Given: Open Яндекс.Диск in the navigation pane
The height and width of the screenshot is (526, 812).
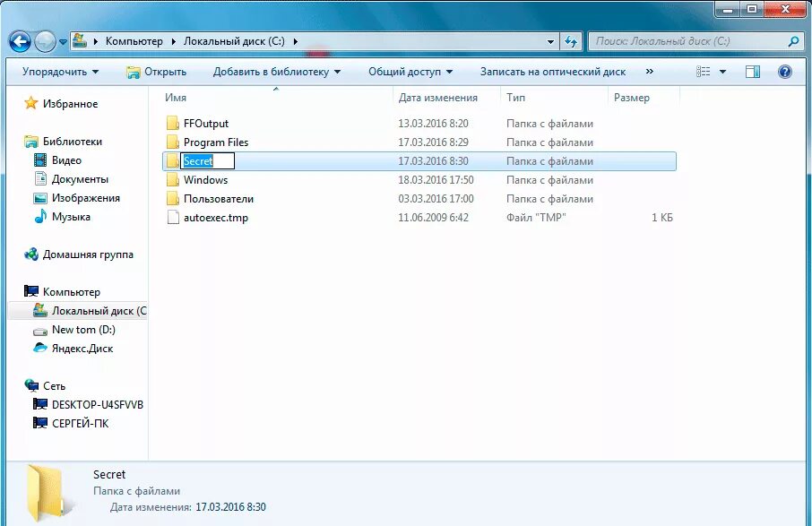Looking at the screenshot, I should click(x=82, y=349).
